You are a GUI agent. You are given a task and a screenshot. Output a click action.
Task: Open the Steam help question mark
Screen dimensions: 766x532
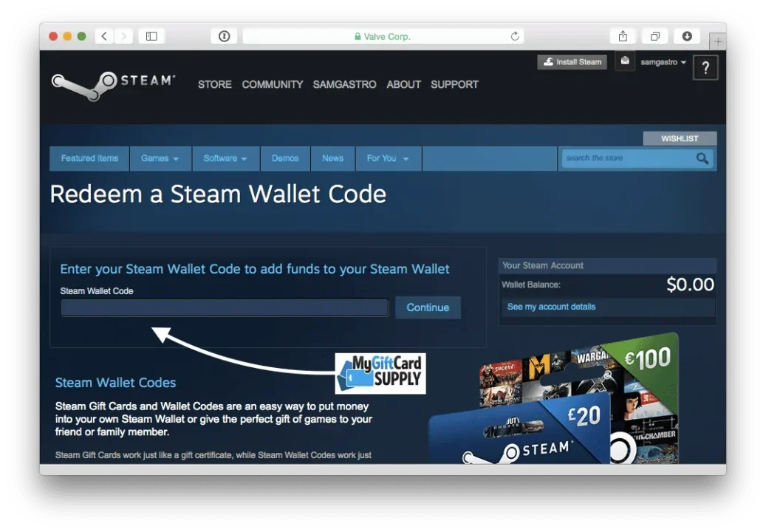click(x=705, y=67)
